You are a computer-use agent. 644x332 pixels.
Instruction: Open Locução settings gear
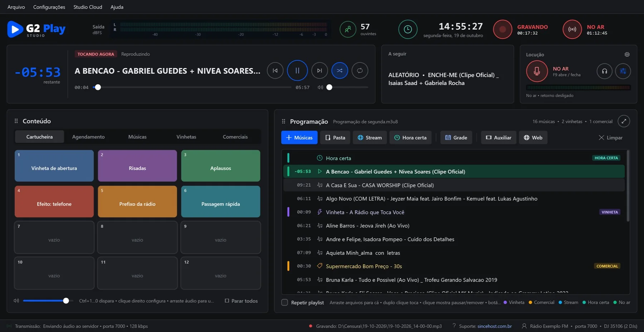click(627, 54)
